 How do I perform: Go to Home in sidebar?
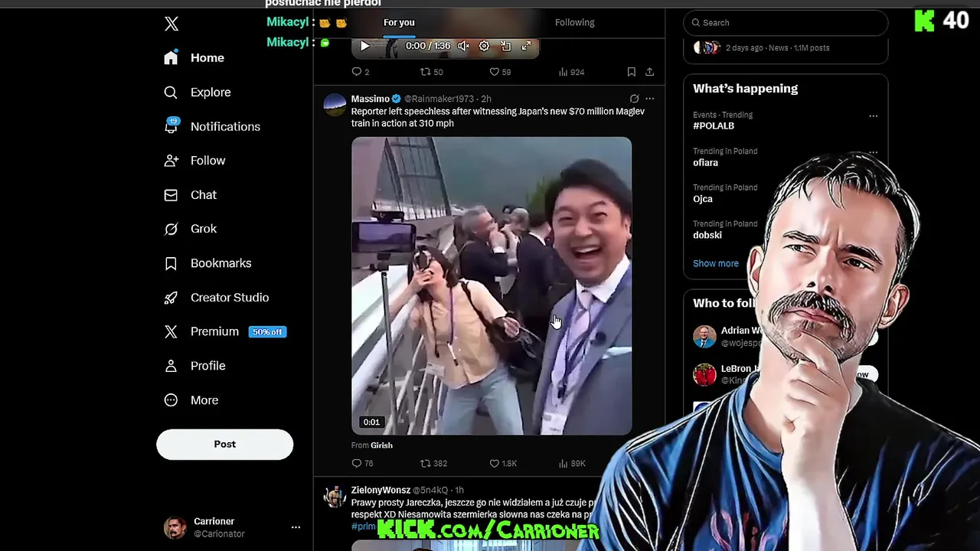(195, 58)
